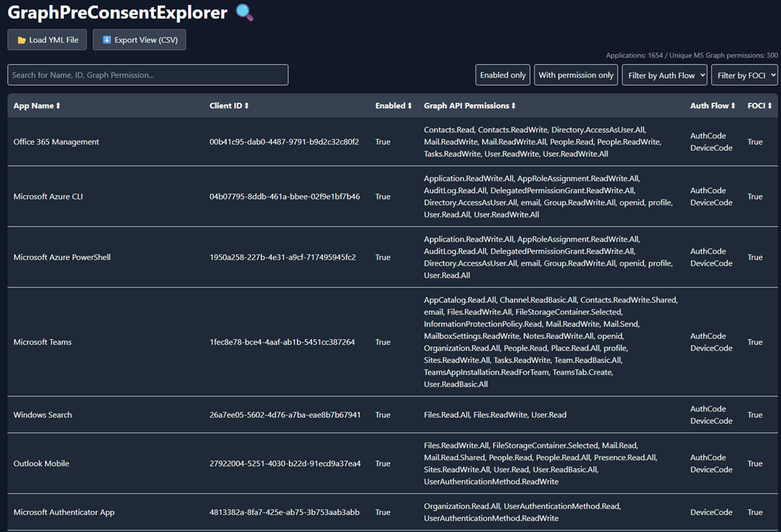Sort by Auth Flow column arrows
The image size is (781, 532).
pyautogui.click(x=733, y=105)
